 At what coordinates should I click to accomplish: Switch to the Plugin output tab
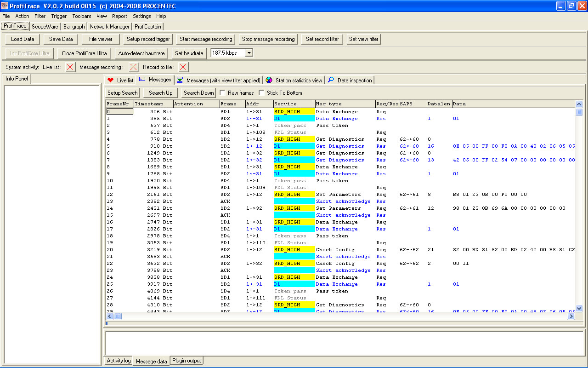pos(187,361)
